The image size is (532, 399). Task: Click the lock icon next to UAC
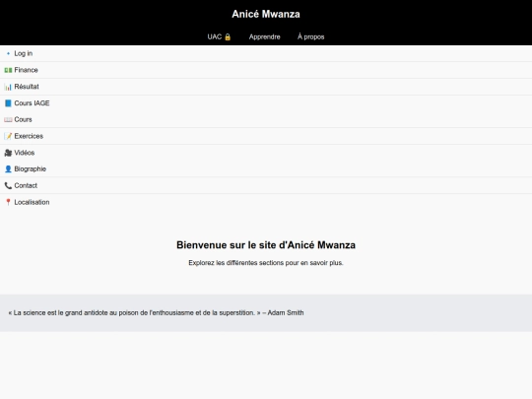coord(228,37)
